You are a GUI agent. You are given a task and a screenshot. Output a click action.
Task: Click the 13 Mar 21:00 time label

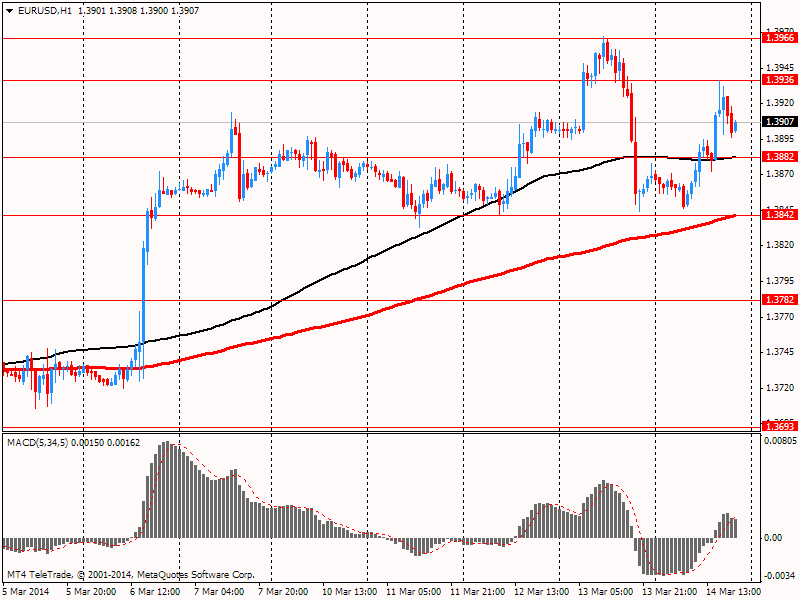point(669,592)
